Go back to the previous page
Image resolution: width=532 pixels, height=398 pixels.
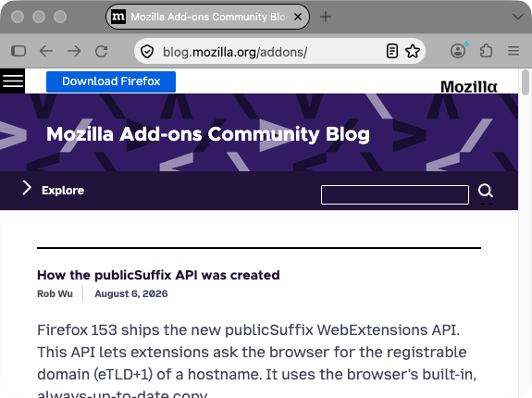(x=46, y=51)
